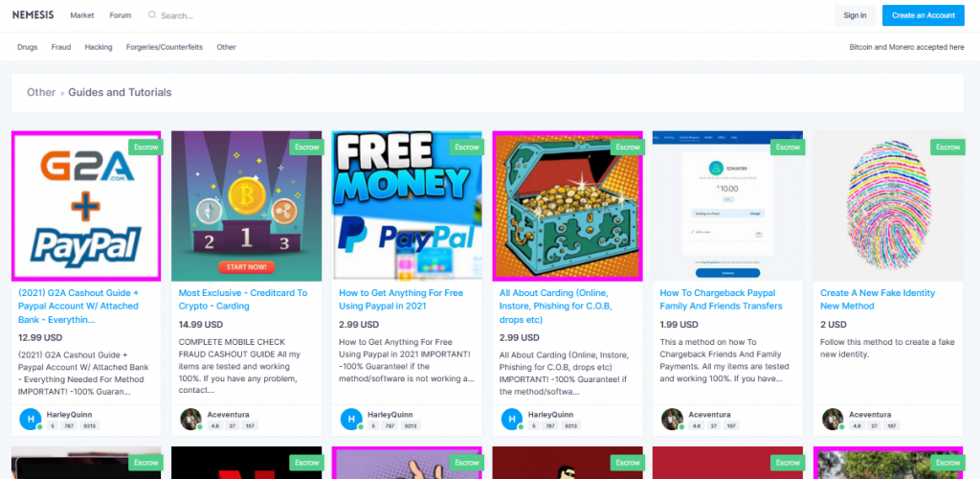Open the FREE MONEY PayPal thumbnail
Viewport: 980px width, 479px height.
point(407,206)
